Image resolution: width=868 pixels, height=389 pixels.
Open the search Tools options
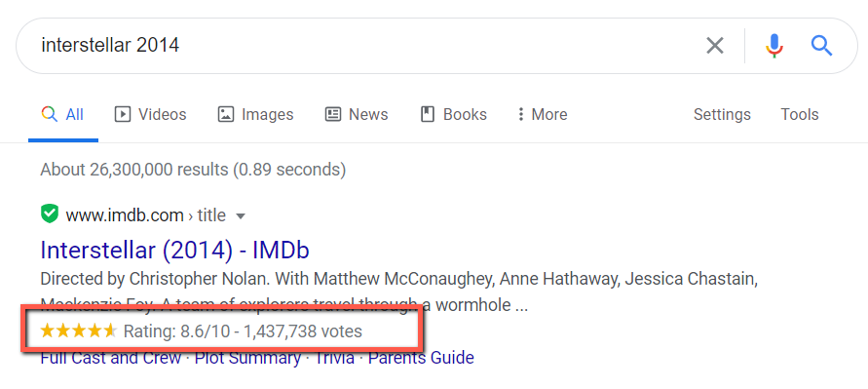[800, 115]
